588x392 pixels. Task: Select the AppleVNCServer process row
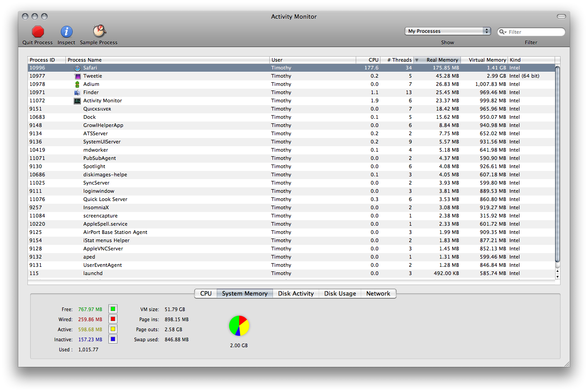tap(291, 249)
